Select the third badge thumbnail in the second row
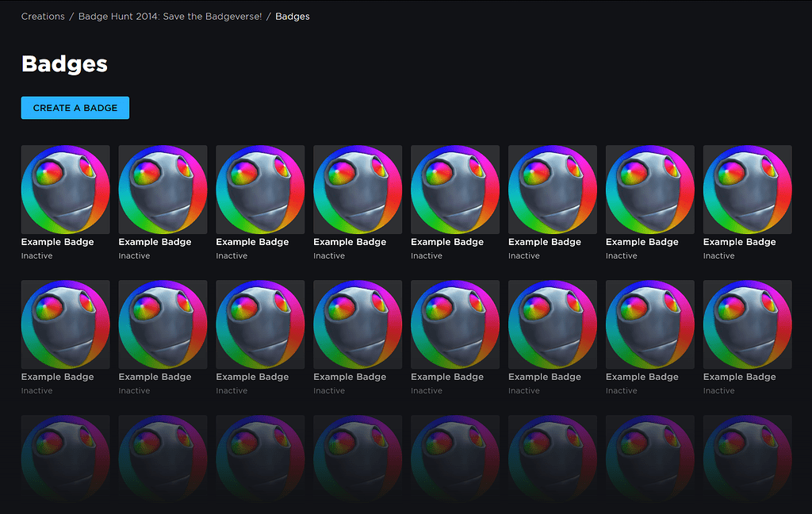The image size is (812, 514). 260,324
